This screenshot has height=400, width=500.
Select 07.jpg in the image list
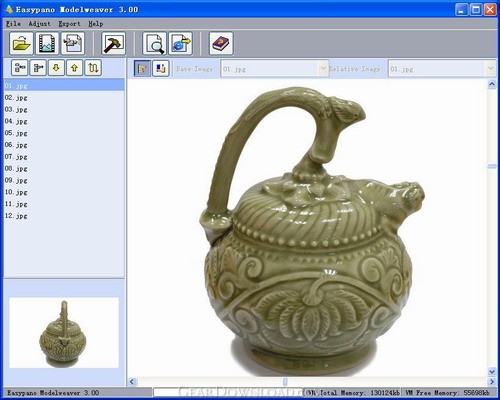64,157
